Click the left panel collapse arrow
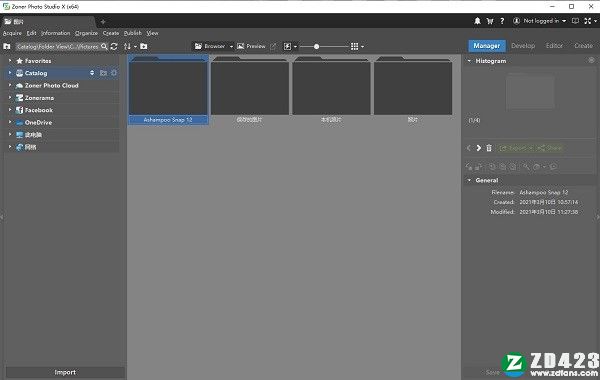Image resolution: width=600 pixels, height=380 pixels. tap(2, 217)
